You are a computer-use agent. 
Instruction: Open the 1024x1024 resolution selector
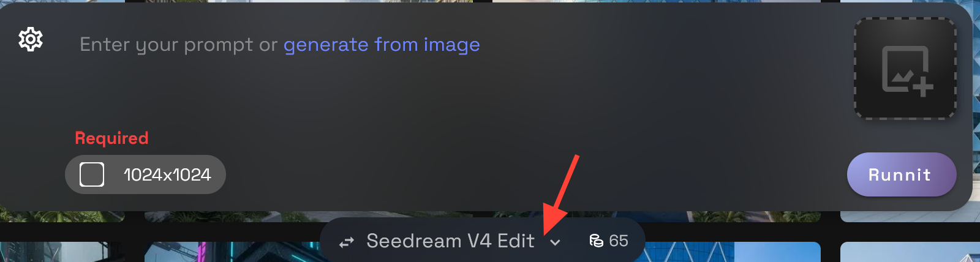coord(145,174)
